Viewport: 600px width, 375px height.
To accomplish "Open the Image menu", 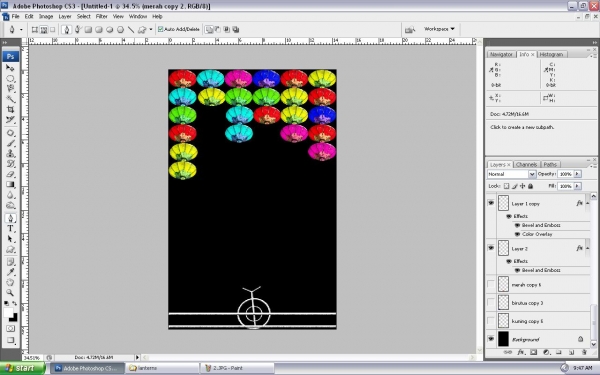I will click(46, 16).
